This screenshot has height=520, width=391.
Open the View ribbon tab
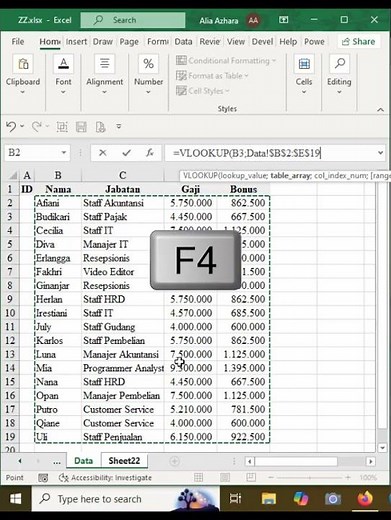(236, 42)
